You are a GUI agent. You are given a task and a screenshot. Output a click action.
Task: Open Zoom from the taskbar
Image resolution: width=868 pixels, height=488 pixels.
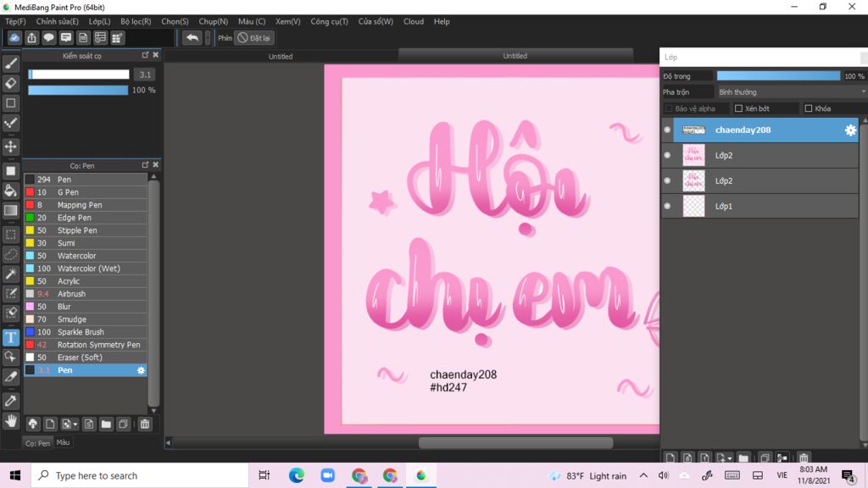click(x=328, y=475)
